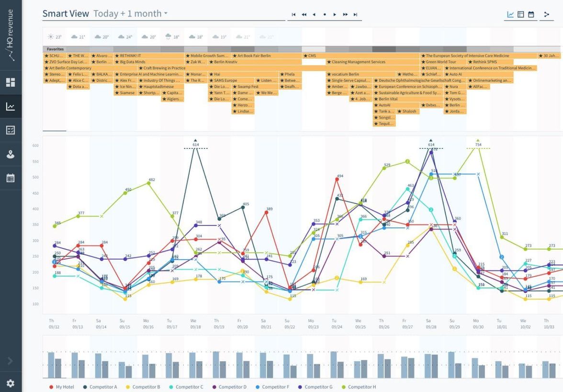Click the Competitor F color dot
Screen dimensions: 563x392
258,387
